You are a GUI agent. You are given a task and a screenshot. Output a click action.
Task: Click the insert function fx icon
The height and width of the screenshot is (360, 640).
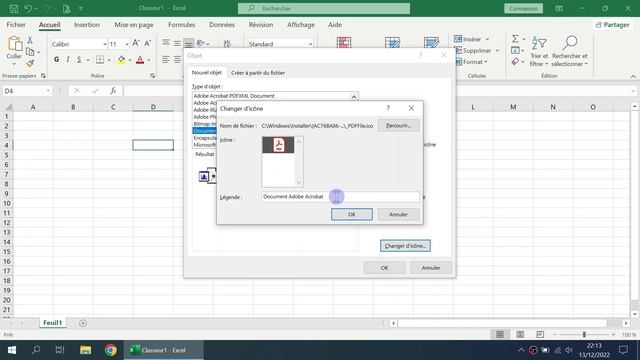click(113, 91)
